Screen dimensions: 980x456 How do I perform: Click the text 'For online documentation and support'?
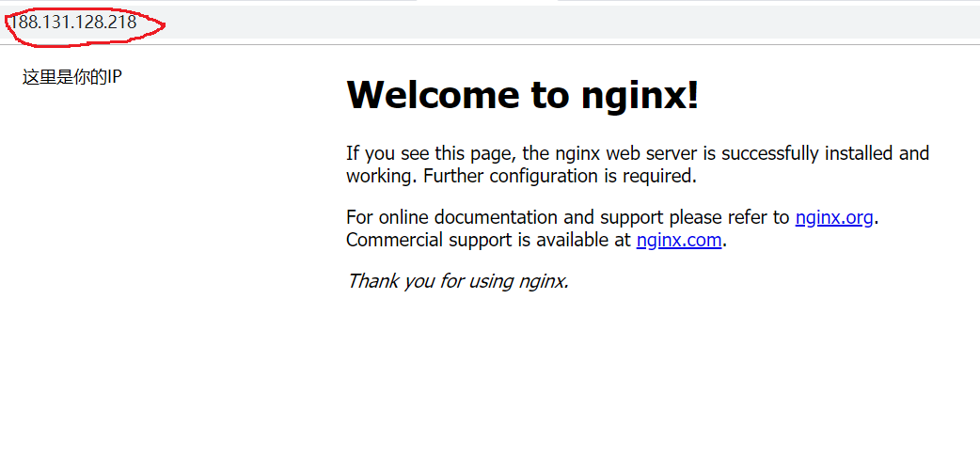(504, 217)
